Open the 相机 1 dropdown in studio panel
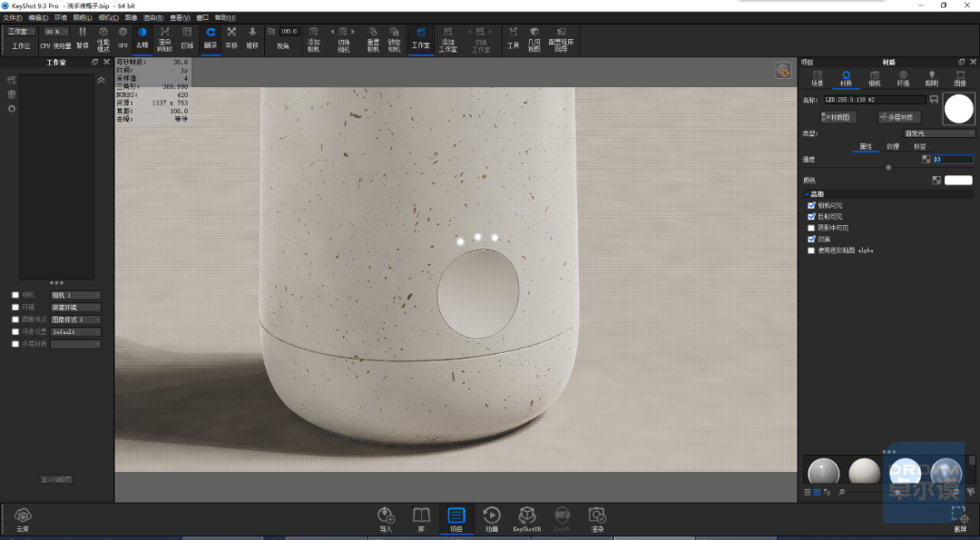Viewport: 980px width, 540px height. tap(75, 295)
